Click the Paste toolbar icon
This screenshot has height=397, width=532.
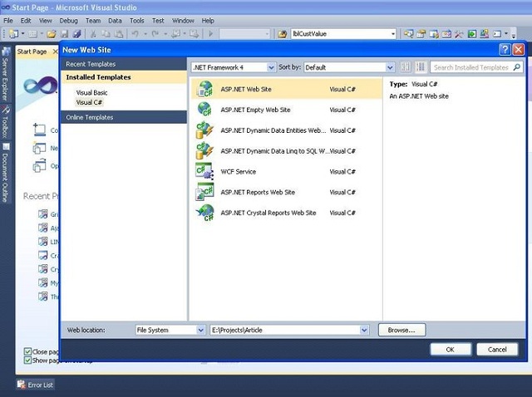tap(118, 33)
